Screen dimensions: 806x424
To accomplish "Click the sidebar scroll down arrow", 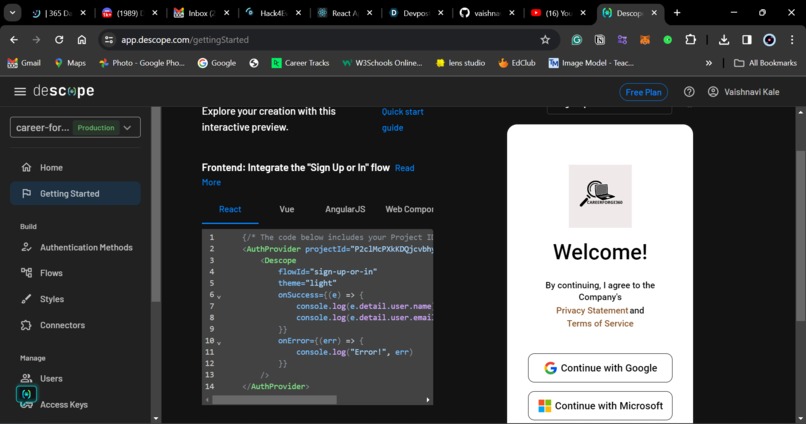I will coord(156,418).
